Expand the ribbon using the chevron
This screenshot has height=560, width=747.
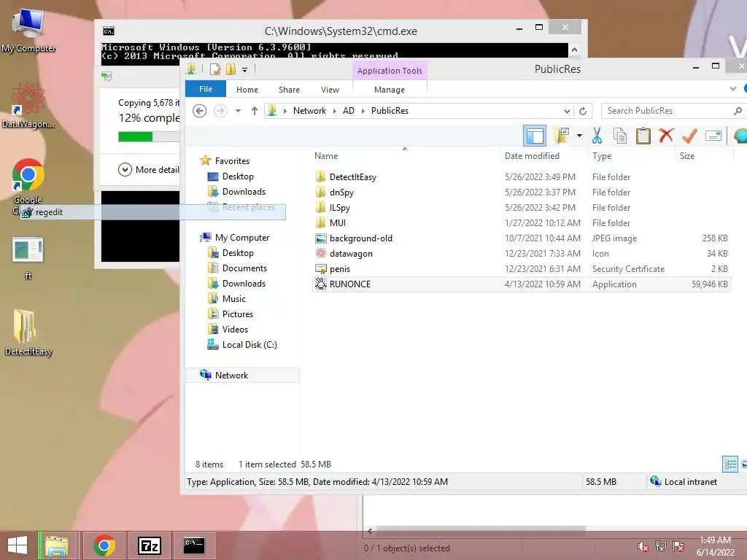[732, 88]
